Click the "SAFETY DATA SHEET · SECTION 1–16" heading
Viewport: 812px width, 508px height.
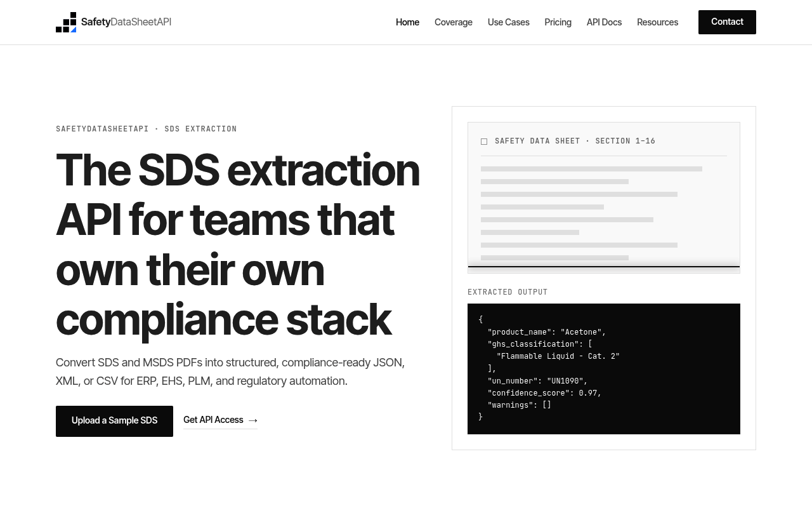[575, 141]
